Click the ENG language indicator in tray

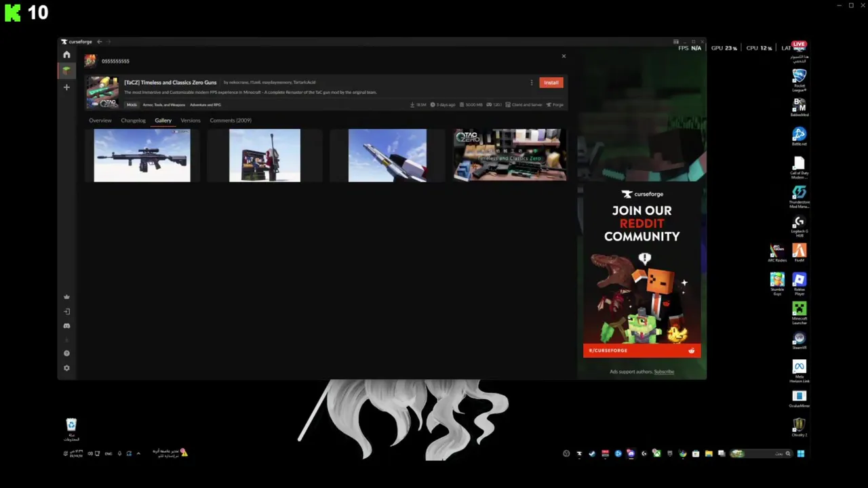coord(108,453)
